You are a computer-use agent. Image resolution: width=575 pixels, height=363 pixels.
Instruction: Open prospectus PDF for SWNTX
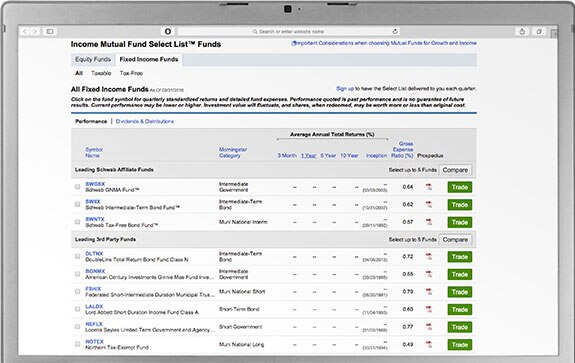pos(429,222)
